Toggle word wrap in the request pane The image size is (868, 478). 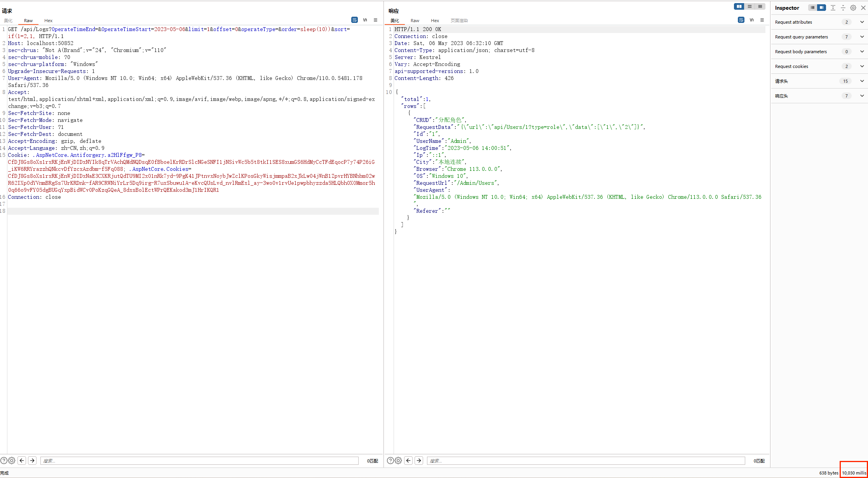[x=354, y=20]
